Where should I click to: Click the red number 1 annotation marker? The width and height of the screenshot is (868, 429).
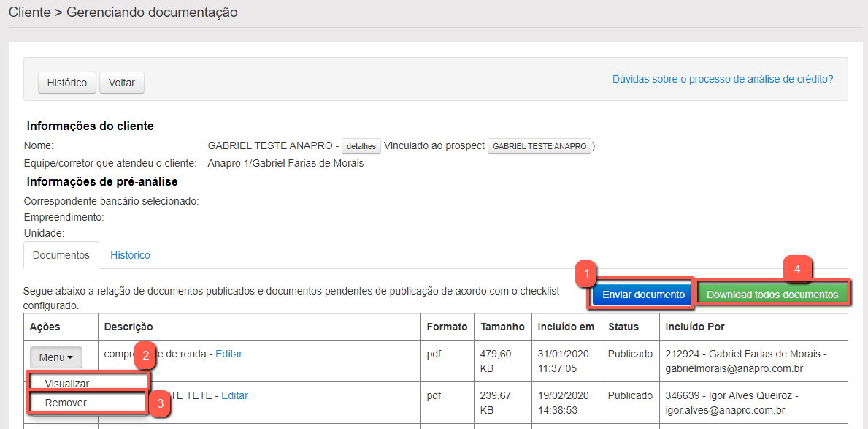coord(585,275)
